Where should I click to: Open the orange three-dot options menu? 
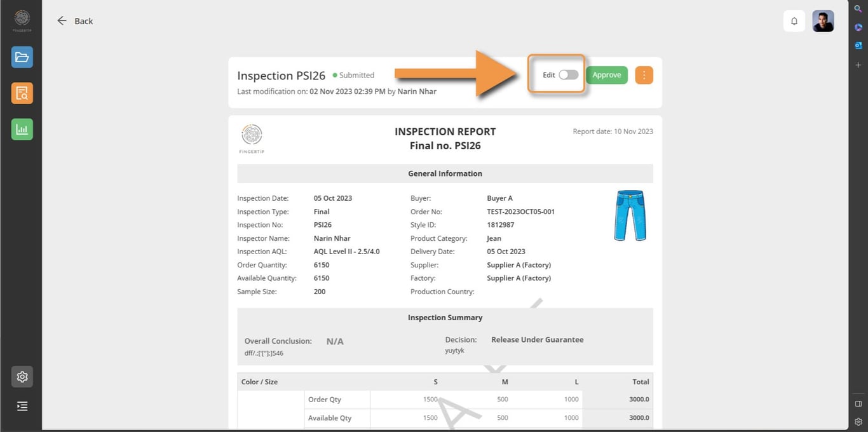tap(644, 75)
